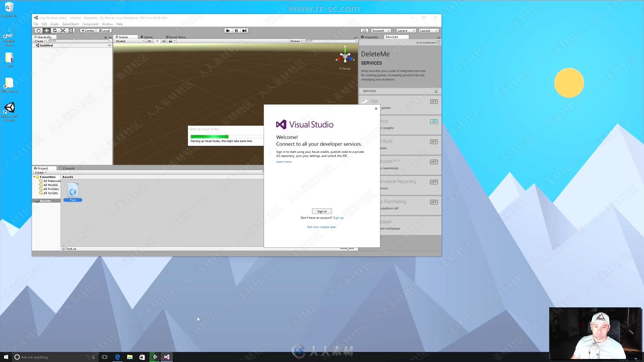Image resolution: width=644 pixels, height=362 pixels.
Task: Collapse the Favorites tree
Action: [34, 177]
